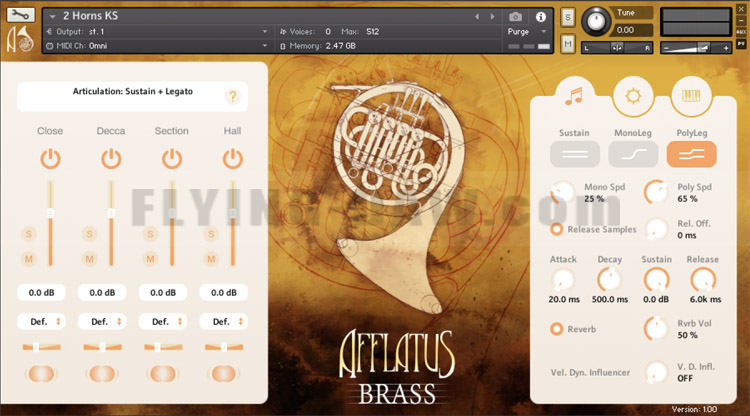The image size is (750, 416).
Task: Click the Decca mic stereo width control
Action: coord(102,374)
